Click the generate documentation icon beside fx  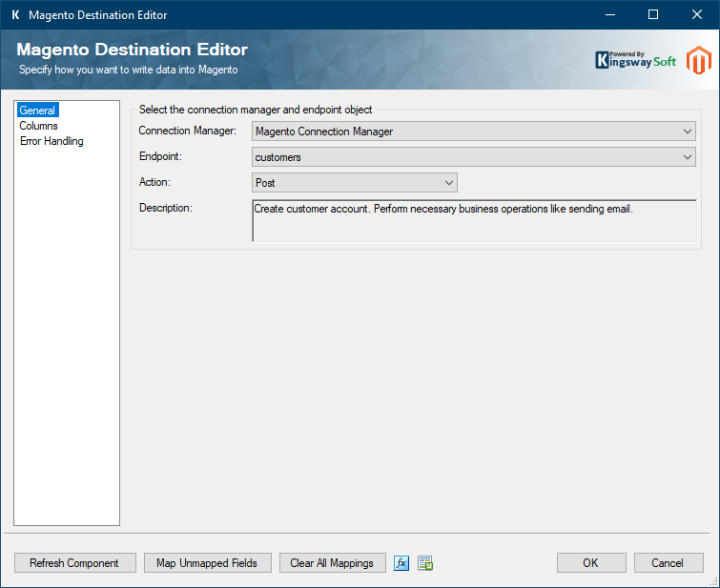point(425,563)
